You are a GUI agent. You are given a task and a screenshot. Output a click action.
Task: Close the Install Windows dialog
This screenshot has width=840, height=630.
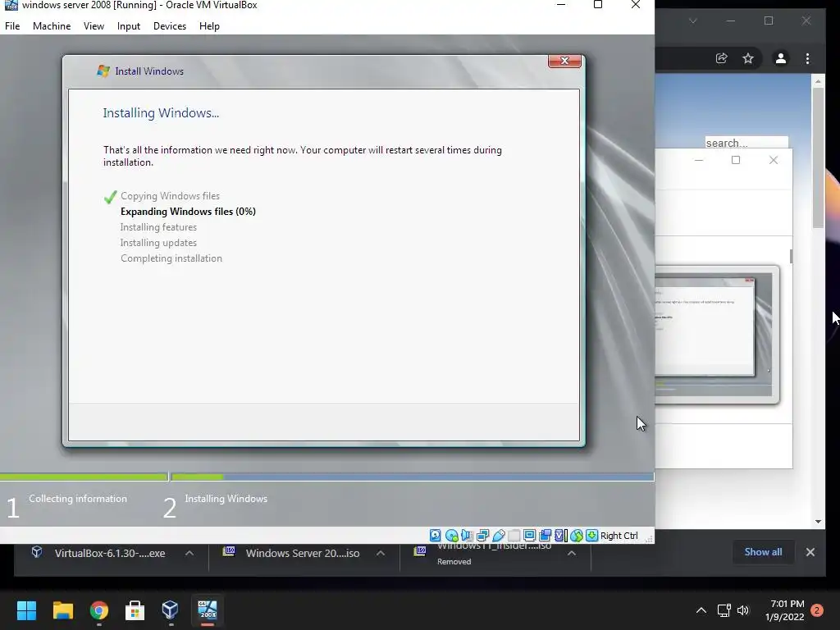(564, 61)
